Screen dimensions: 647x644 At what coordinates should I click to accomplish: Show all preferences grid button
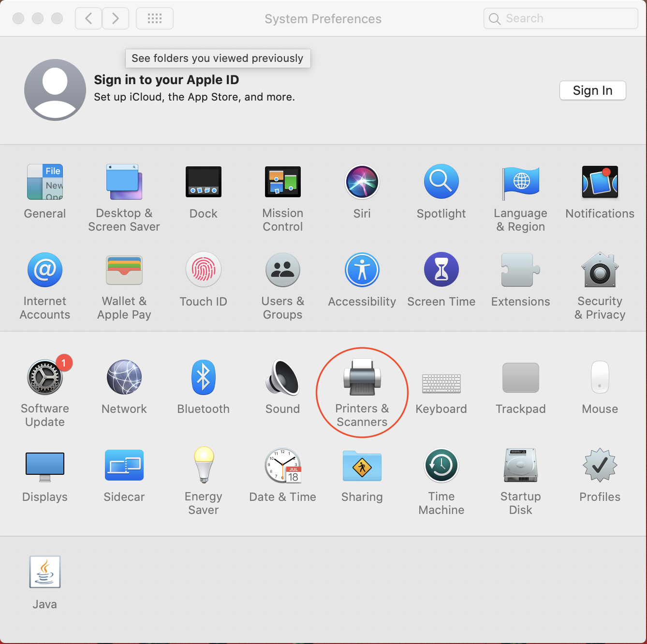155,18
